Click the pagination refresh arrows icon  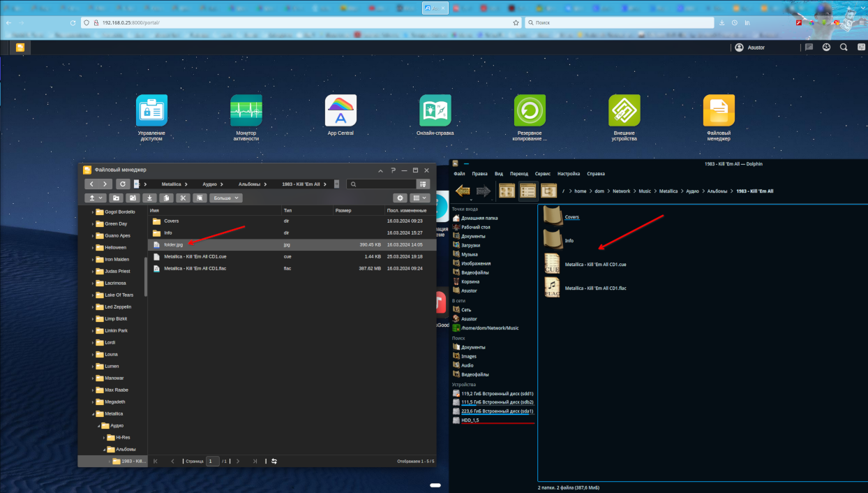[x=274, y=461]
